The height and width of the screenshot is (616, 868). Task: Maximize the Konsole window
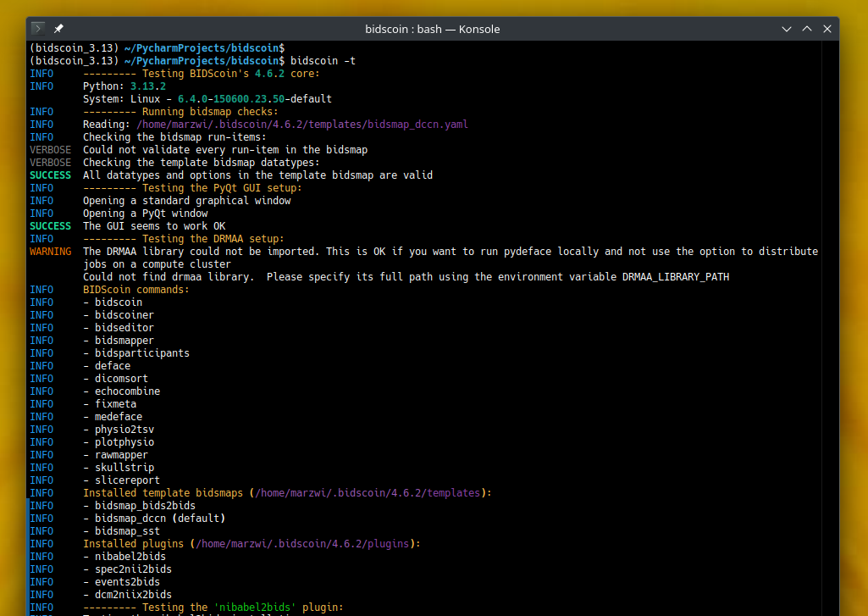[x=806, y=29]
